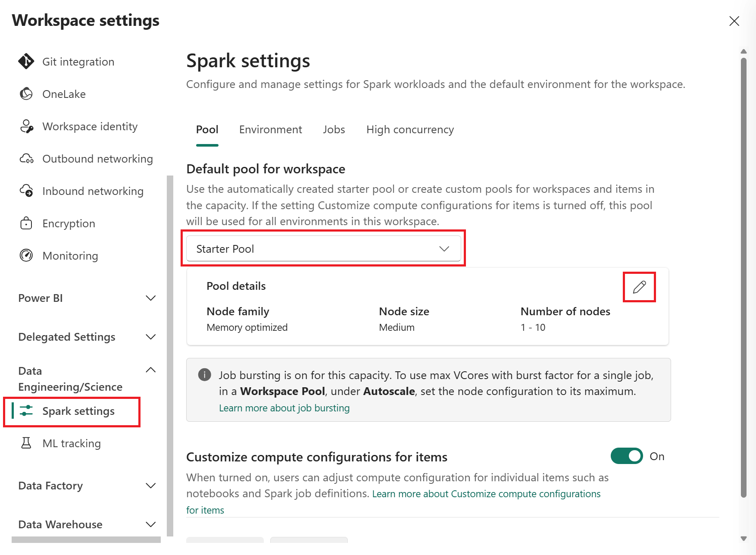Screen dimensions: 756x555
Task: Open Monitoring settings label
Action: click(70, 256)
